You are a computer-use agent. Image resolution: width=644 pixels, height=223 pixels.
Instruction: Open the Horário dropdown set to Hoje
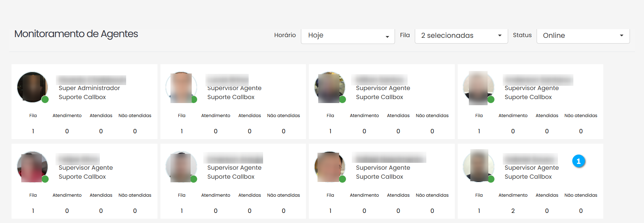(348, 36)
